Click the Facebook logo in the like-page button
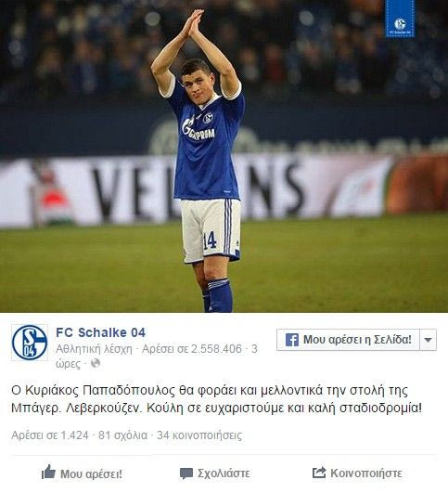The image size is (448, 493). pyautogui.click(x=292, y=340)
